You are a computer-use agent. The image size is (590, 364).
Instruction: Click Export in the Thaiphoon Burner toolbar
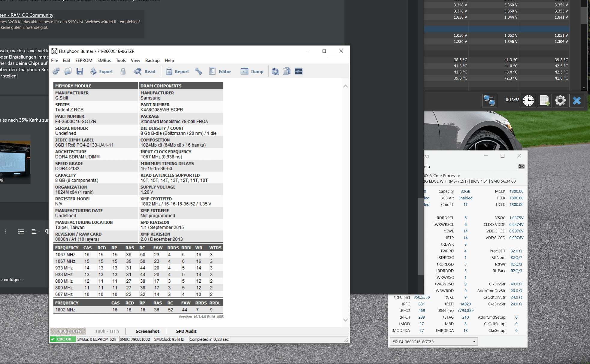pos(101,71)
